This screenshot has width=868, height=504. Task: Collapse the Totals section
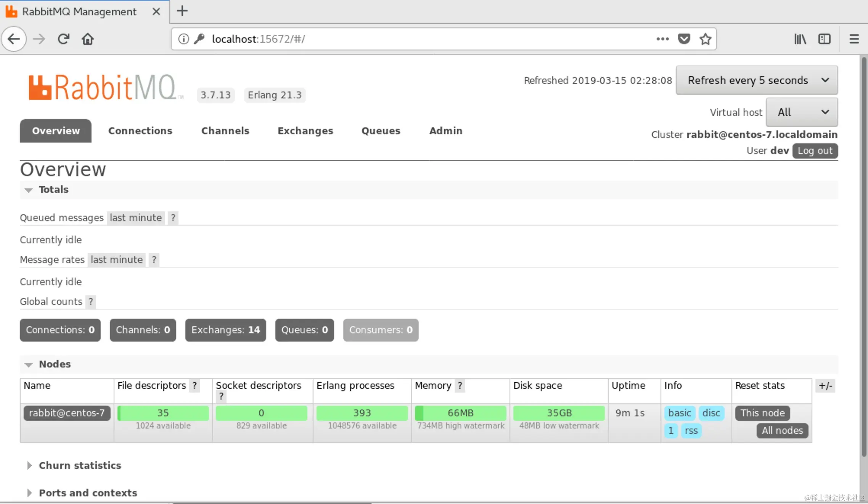point(53,189)
